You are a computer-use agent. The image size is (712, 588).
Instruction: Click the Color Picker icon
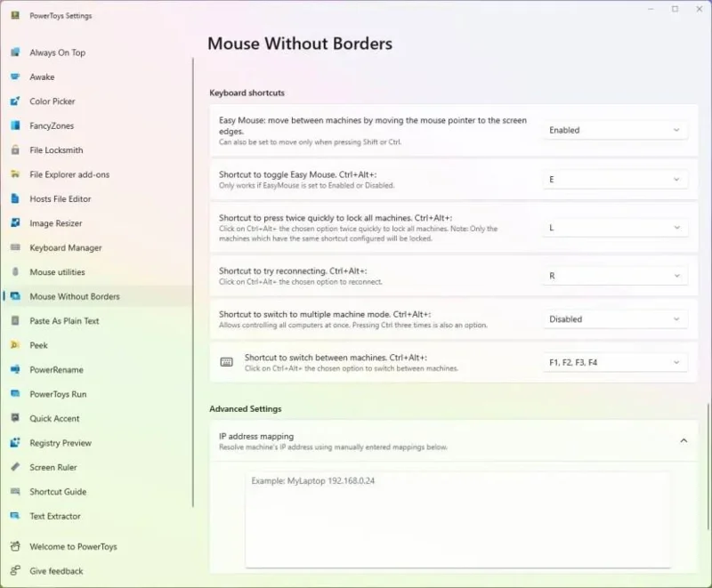coord(15,101)
